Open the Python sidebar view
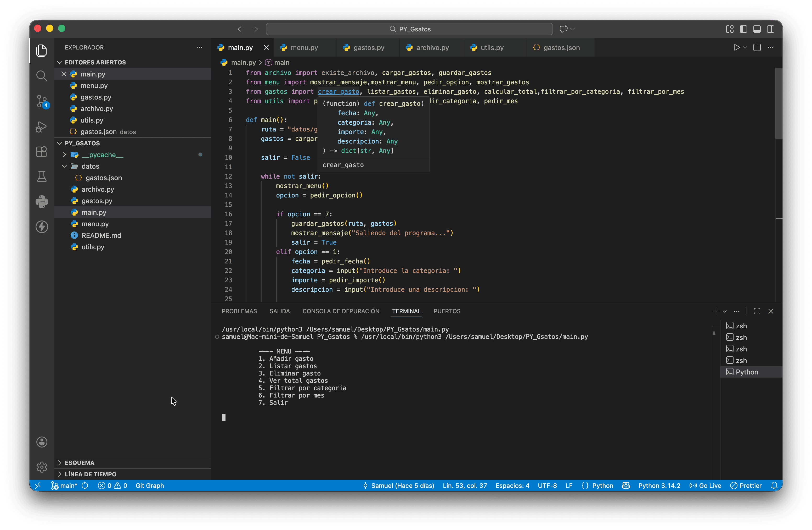 coord(42,201)
